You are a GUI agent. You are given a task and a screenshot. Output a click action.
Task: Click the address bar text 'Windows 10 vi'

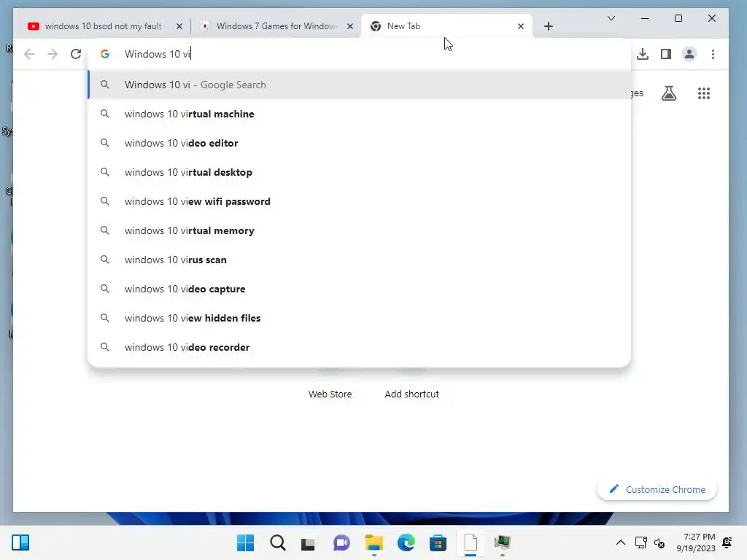[x=158, y=54]
